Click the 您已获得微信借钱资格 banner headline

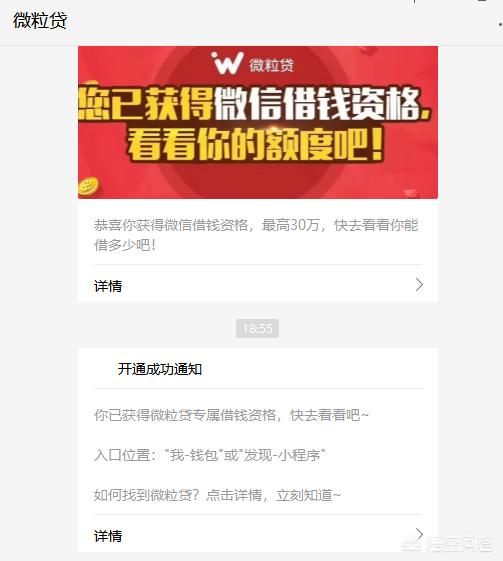tap(254, 104)
